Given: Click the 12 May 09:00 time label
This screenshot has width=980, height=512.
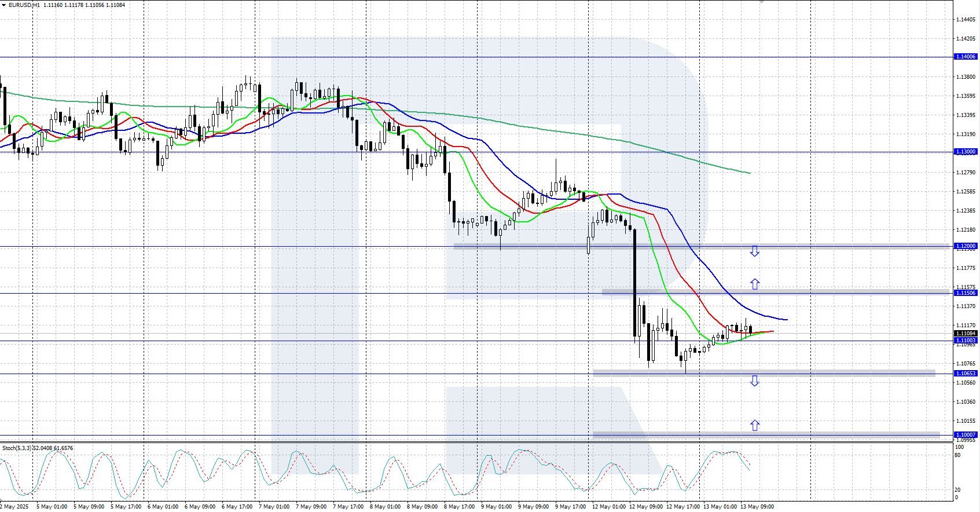Looking at the screenshot, I should (x=645, y=507).
